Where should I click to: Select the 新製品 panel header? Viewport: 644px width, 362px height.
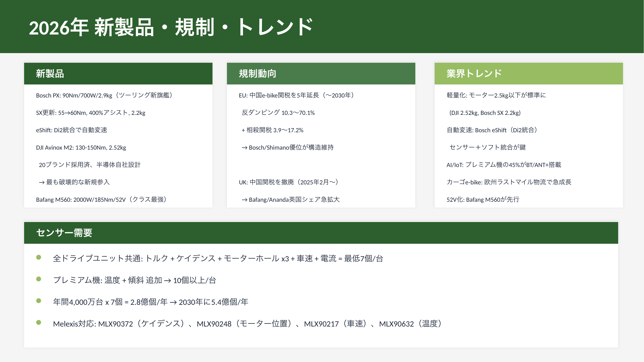click(x=118, y=73)
